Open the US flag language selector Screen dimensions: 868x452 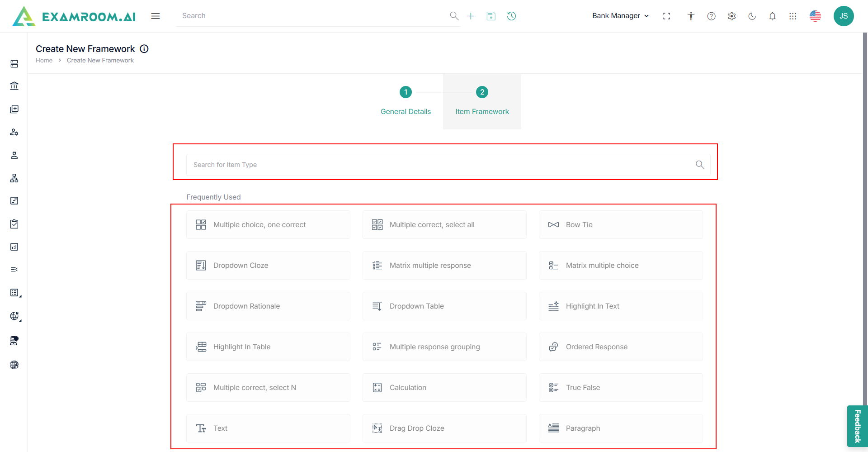tap(815, 16)
